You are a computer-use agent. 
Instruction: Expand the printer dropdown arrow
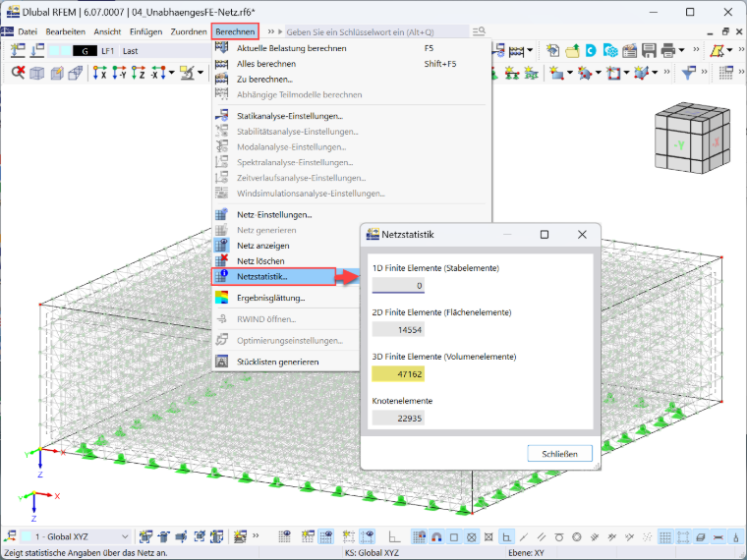681,50
